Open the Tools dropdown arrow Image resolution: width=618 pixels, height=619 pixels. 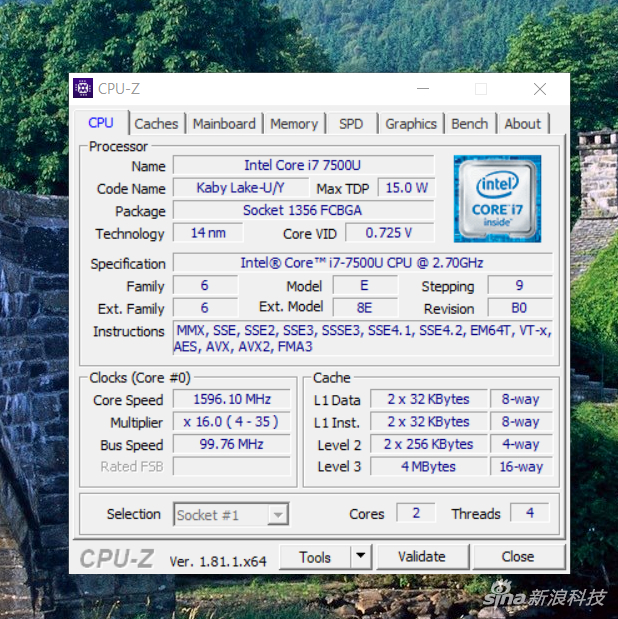361,557
